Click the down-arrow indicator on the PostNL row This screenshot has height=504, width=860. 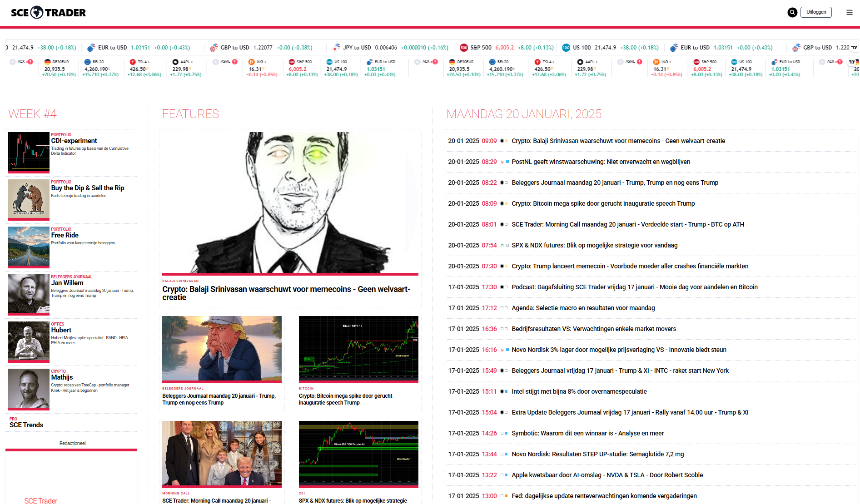pos(502,162)
